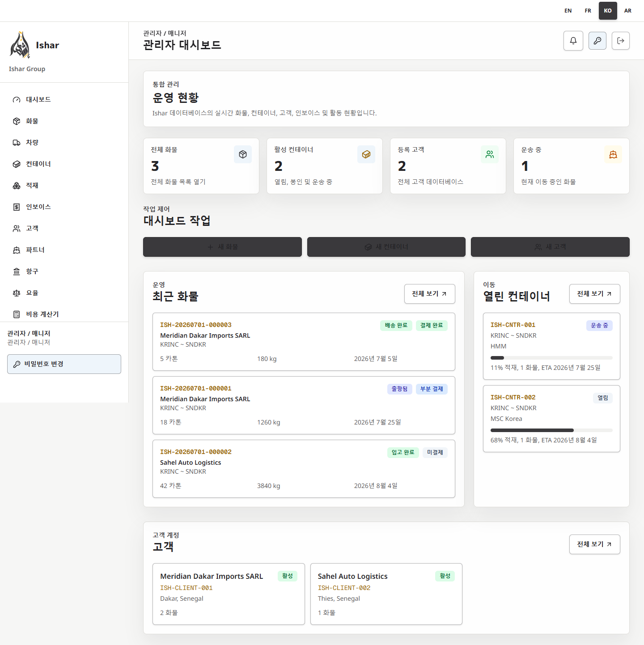The width and height of the screenshot is (644, 645).
Task: Click the ship icon on 운송 중 card
Action: click(613, 154)
